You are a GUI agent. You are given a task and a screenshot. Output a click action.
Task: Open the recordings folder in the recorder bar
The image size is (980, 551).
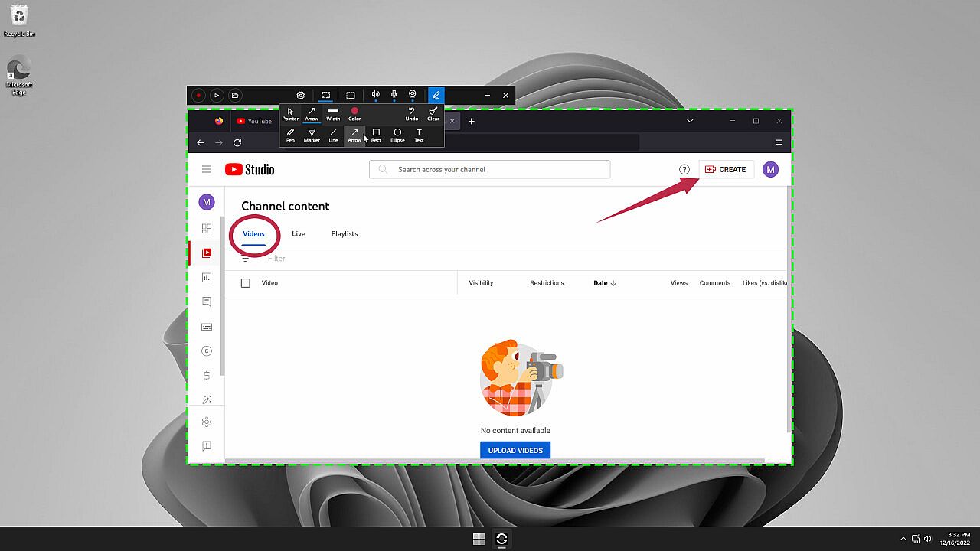235,96
